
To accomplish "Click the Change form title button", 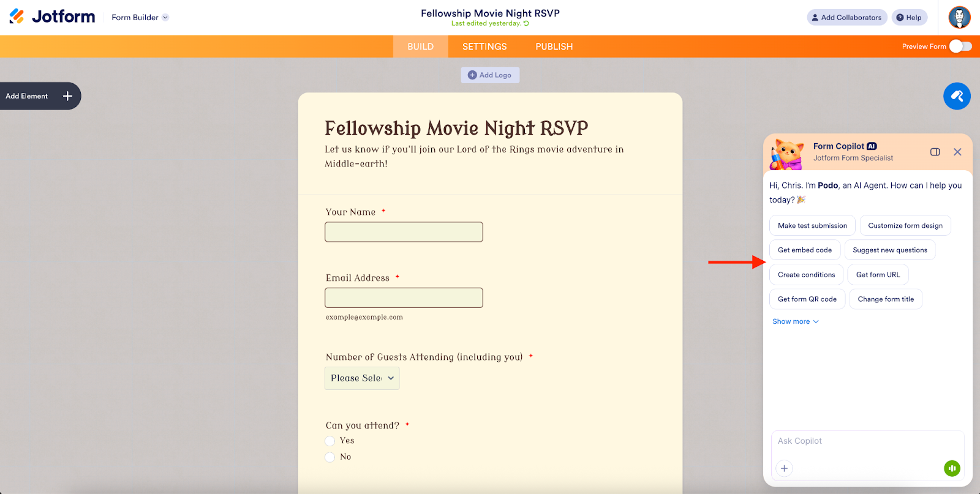I will [x=885, y=299].
